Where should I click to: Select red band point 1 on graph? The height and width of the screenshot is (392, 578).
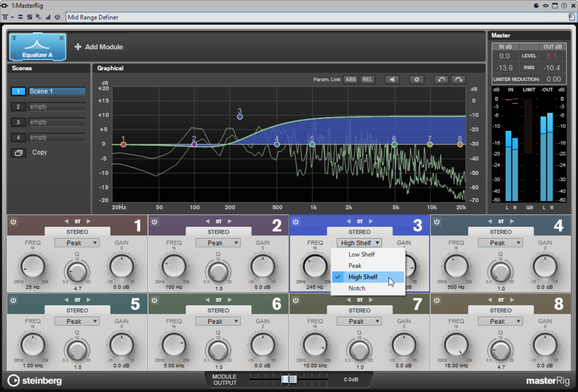[124, 144]
